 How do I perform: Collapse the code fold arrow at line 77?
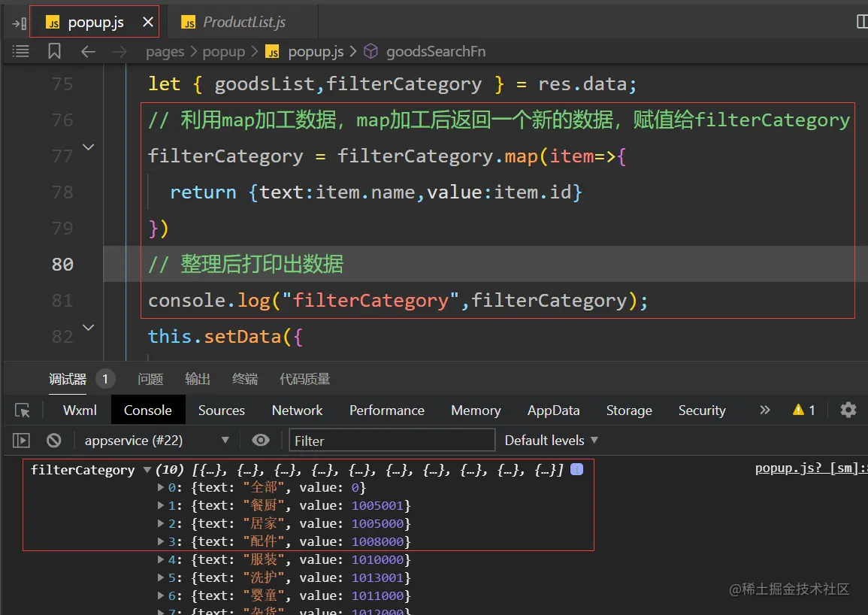(x=88, y=147)
